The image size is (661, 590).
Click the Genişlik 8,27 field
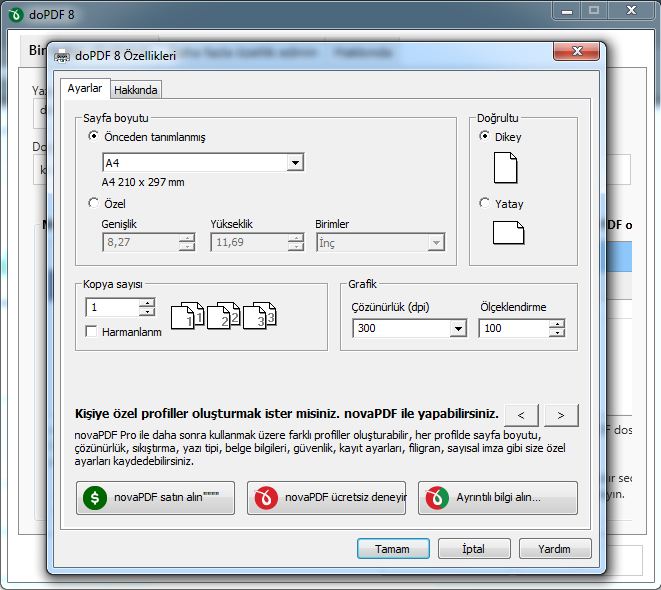(x=141, y=242)
